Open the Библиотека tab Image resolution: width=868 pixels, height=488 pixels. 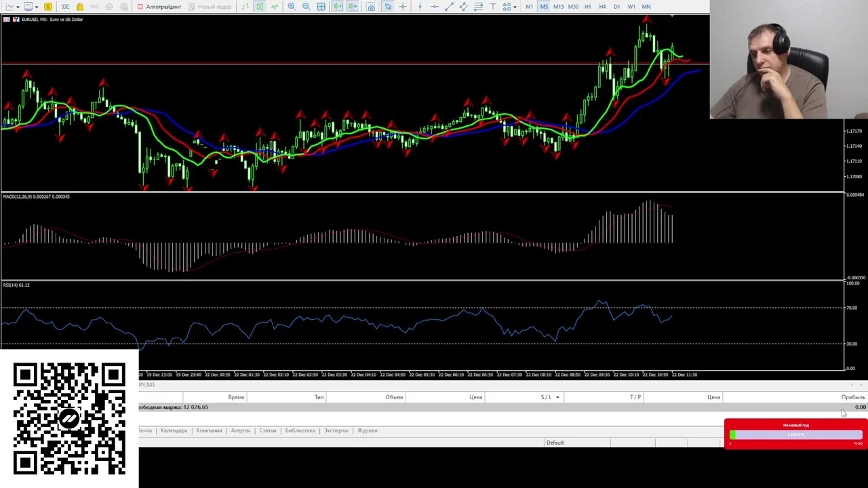(x=300, y=430)
